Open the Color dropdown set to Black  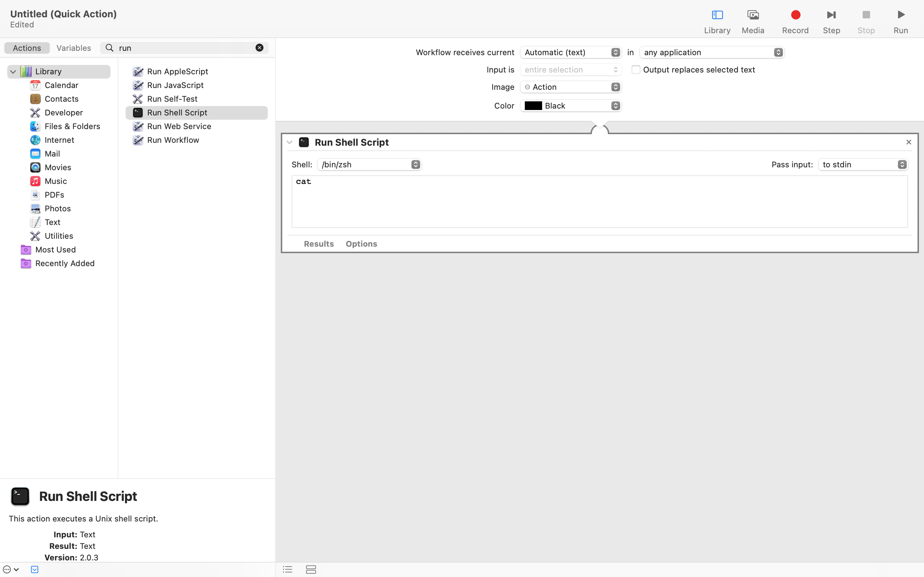click(570, 106)
